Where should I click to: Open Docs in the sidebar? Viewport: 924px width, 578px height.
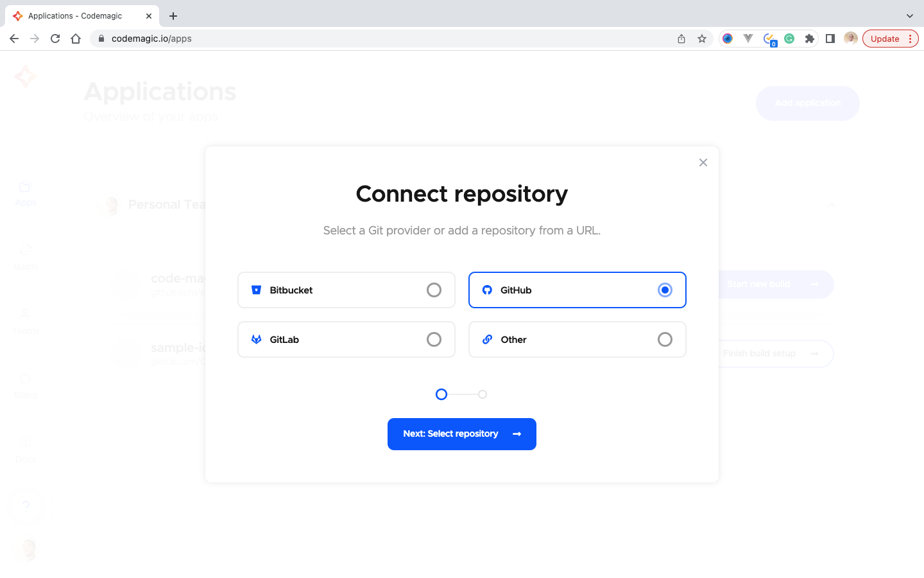click(26, 450)
